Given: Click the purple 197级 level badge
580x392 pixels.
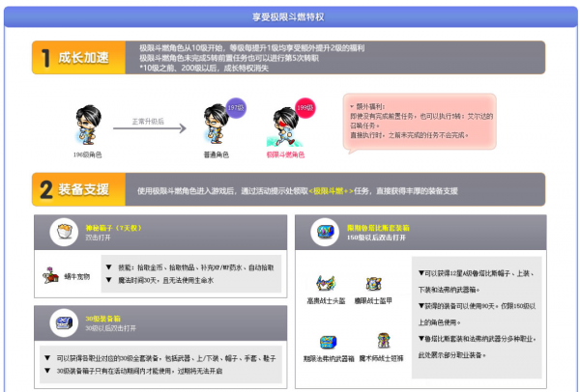Looking at the screenshot, I should (x=236, y=108).
